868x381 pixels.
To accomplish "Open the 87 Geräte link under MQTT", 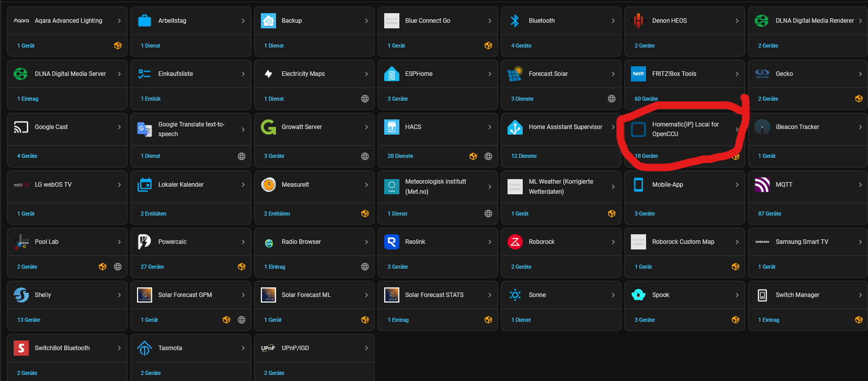I will tap(769, 214).
